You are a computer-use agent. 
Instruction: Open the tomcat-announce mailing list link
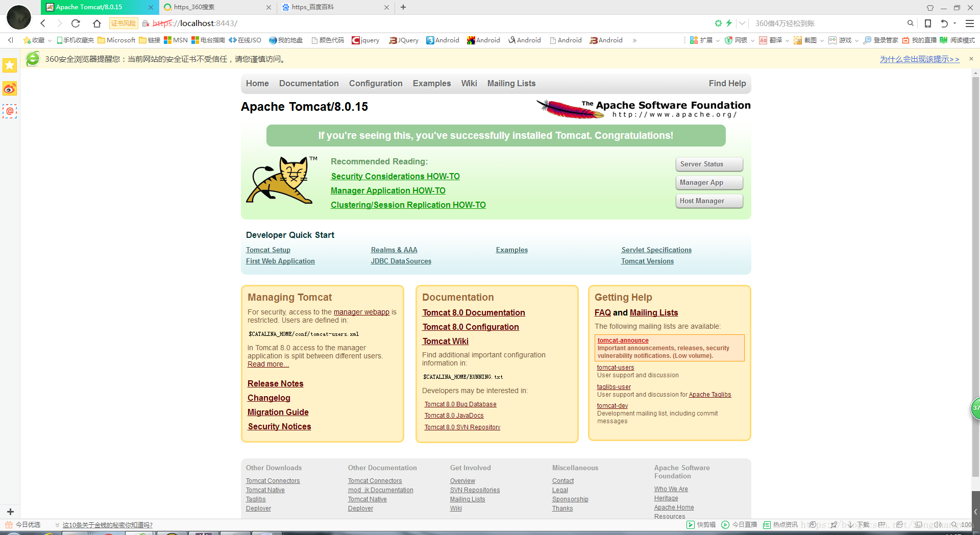tap(623, 341)
